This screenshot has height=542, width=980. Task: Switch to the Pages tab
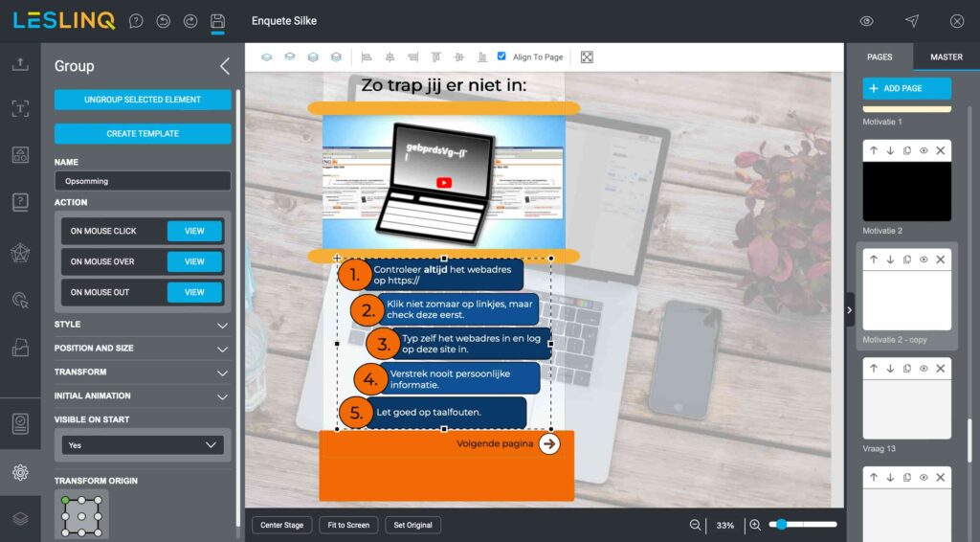click(x=880, y=57)
